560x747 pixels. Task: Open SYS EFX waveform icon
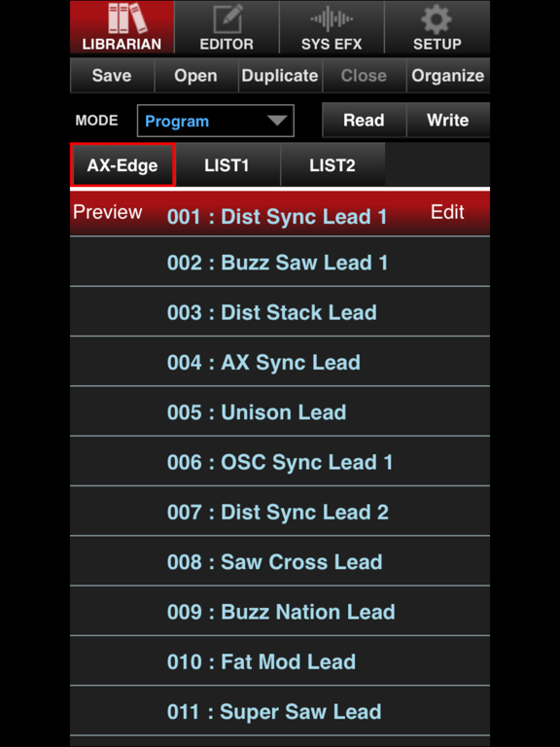coord(332,26)
